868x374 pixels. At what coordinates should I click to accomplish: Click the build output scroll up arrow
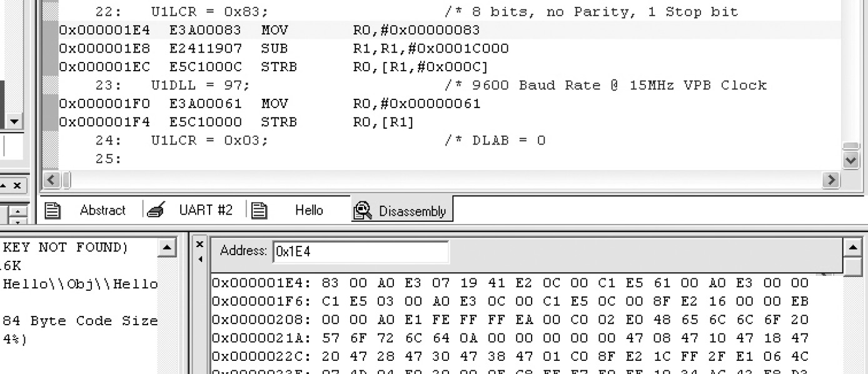[166, 248]
